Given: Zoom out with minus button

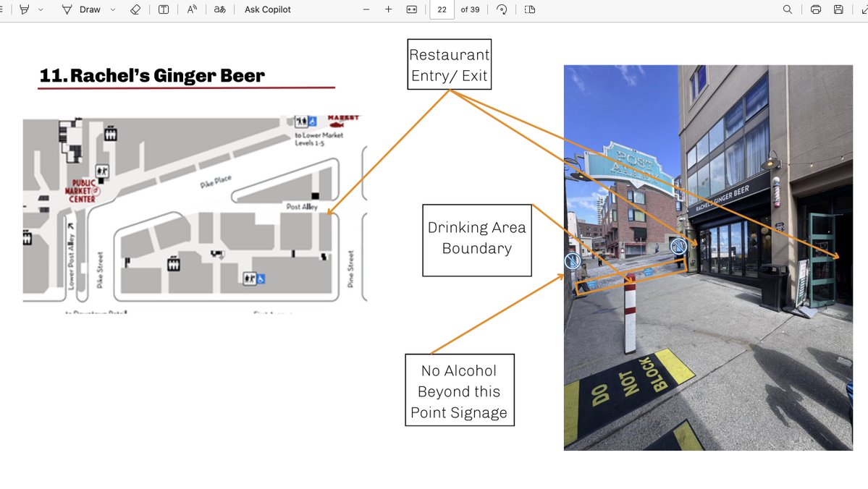Looking at the screenshot, I should point(366,9).
